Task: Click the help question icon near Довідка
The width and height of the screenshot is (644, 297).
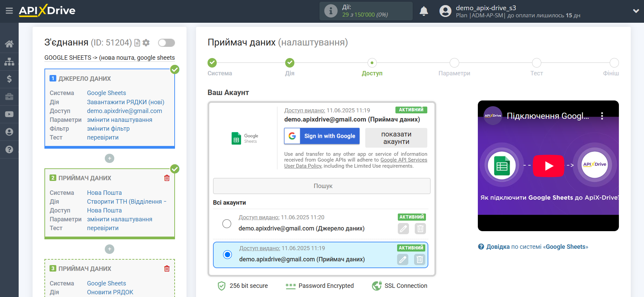Action: click(481, 247)
